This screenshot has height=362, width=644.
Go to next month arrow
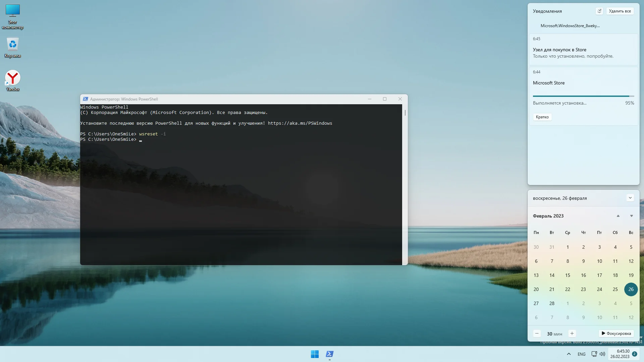tap(631, 216)
